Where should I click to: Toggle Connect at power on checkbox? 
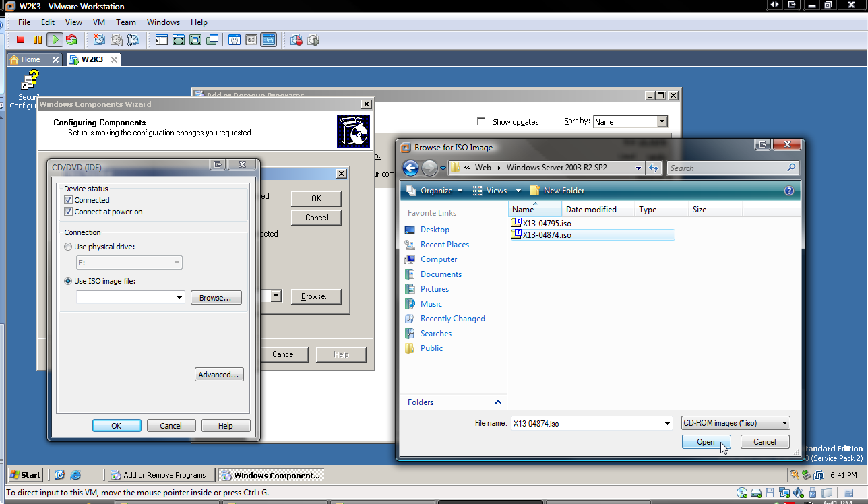[68, 212]
